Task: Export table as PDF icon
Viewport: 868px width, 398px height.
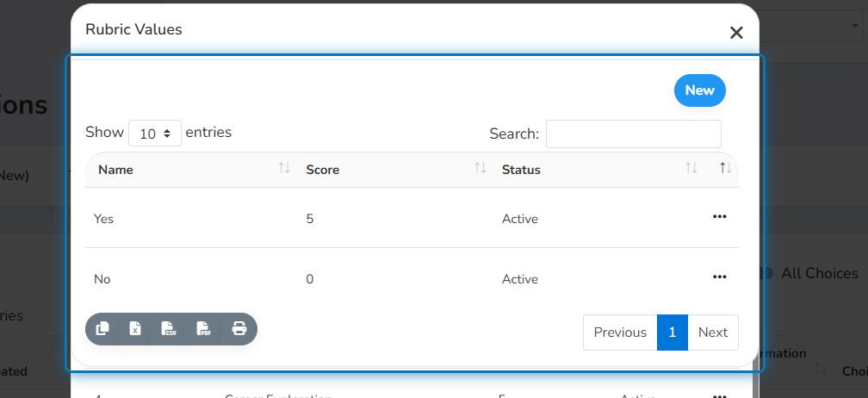Action: pyautogui.click(x=204, y=329)
